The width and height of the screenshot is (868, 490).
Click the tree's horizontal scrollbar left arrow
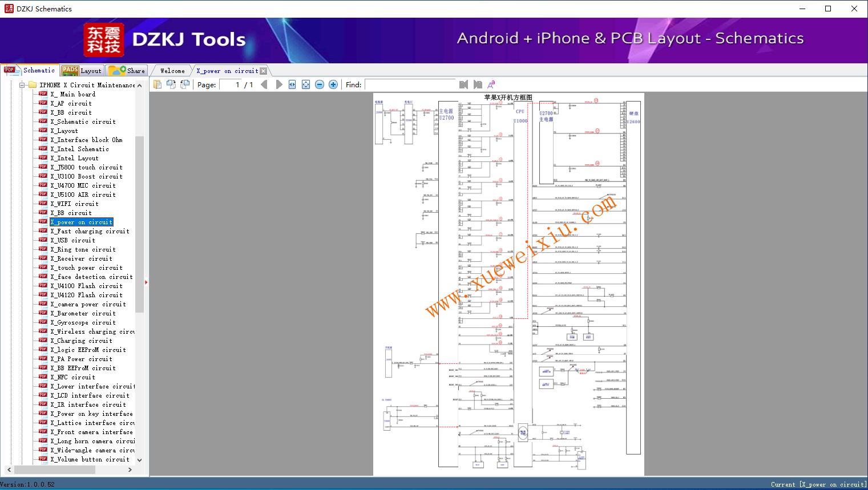point(9,469)
